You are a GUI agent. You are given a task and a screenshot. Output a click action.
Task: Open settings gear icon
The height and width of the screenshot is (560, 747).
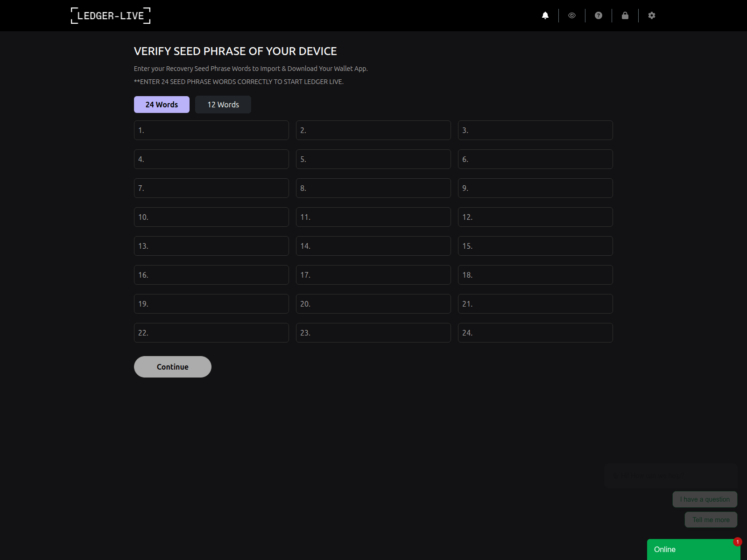tap(652, 15)
